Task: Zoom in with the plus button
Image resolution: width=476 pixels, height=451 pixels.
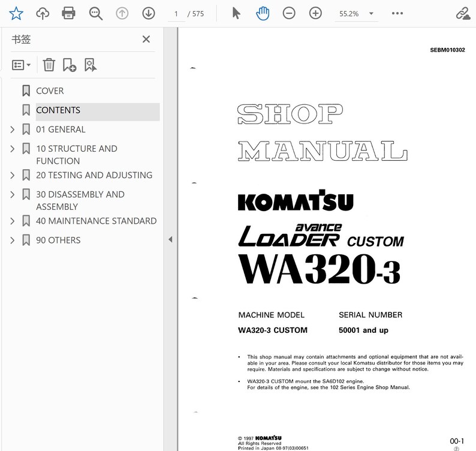Action: 315,13
